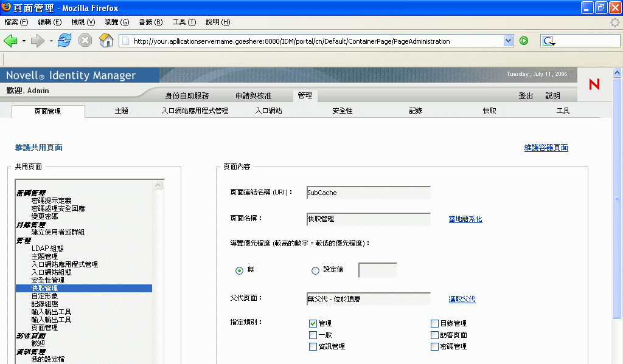Click the 頁面名稱 input field
623x364 pixels.
pyautogui.click(x=368, y=219)
